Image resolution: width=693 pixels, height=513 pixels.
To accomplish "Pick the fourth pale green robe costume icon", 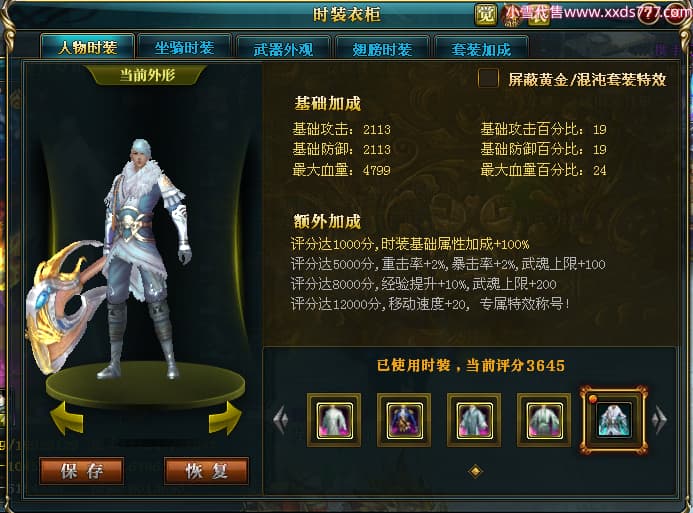I will tap(544, 420).
